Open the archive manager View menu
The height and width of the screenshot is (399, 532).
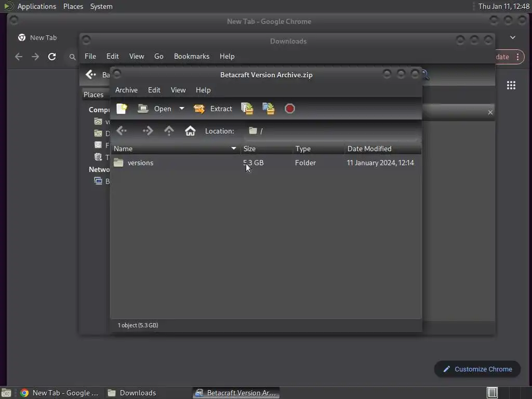(178, 90)
